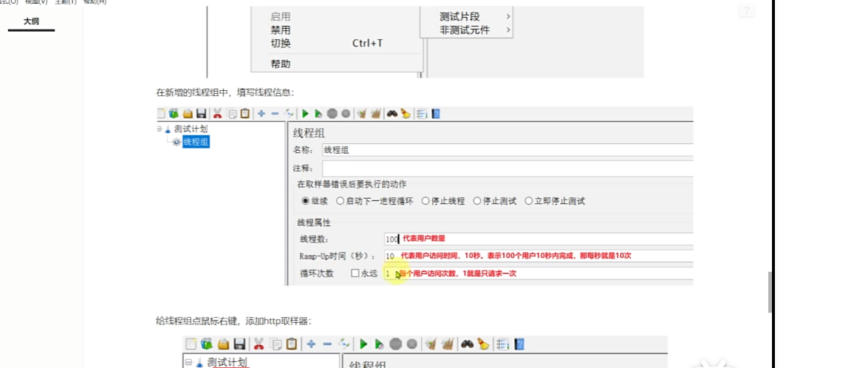The height and width of the screenshot is (368, 868).
Task: Collapse 测试计划 tree node above selected 线程组
Action: 160,129
